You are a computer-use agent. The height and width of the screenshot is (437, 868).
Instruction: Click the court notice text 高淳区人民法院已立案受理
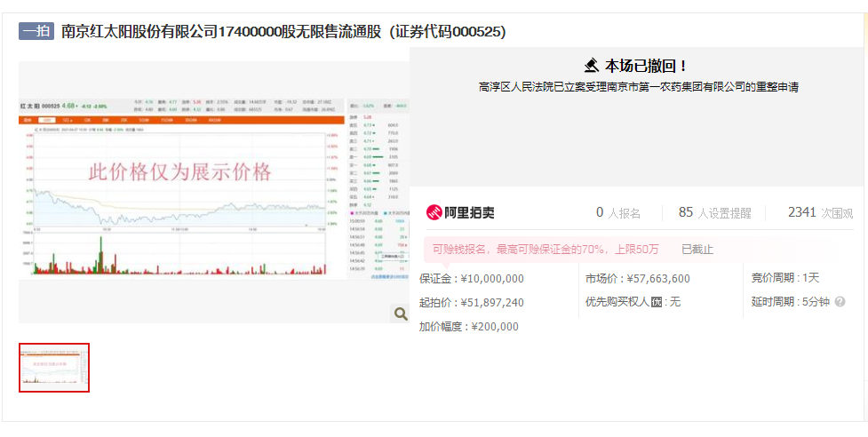[638, 87]
